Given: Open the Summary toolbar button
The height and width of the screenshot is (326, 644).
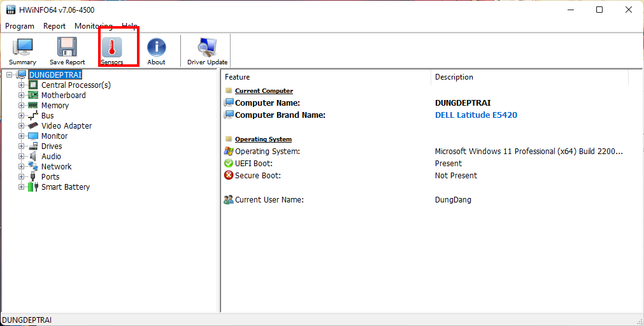Looking at the screenshot, I should click(22, 51).
